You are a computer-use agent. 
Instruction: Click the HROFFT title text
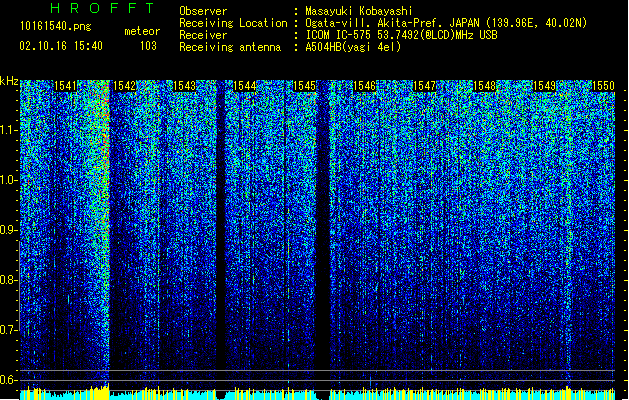[x=102, y=8]
